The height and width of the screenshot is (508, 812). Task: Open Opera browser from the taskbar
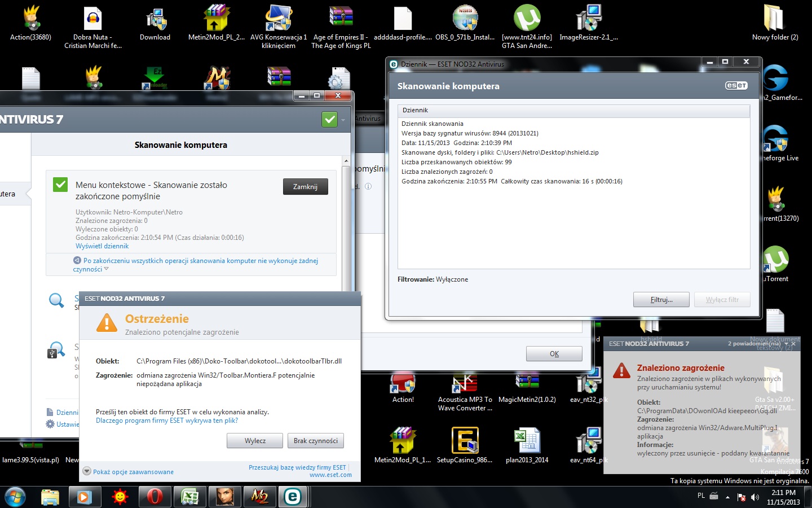coord(155,497)
